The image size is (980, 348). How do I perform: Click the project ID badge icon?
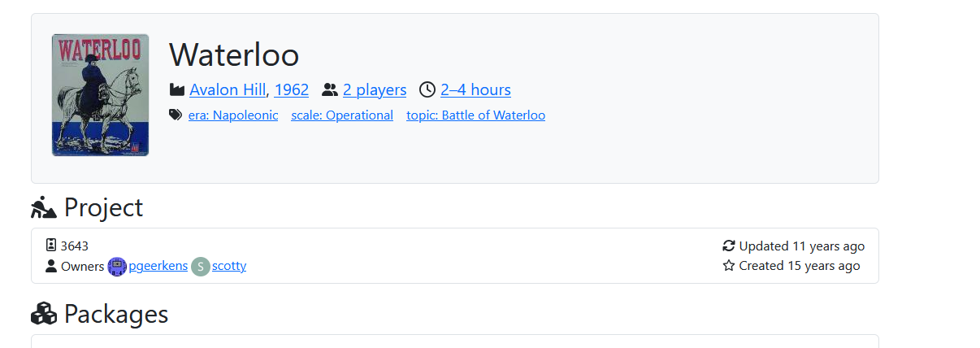(51, 246)
